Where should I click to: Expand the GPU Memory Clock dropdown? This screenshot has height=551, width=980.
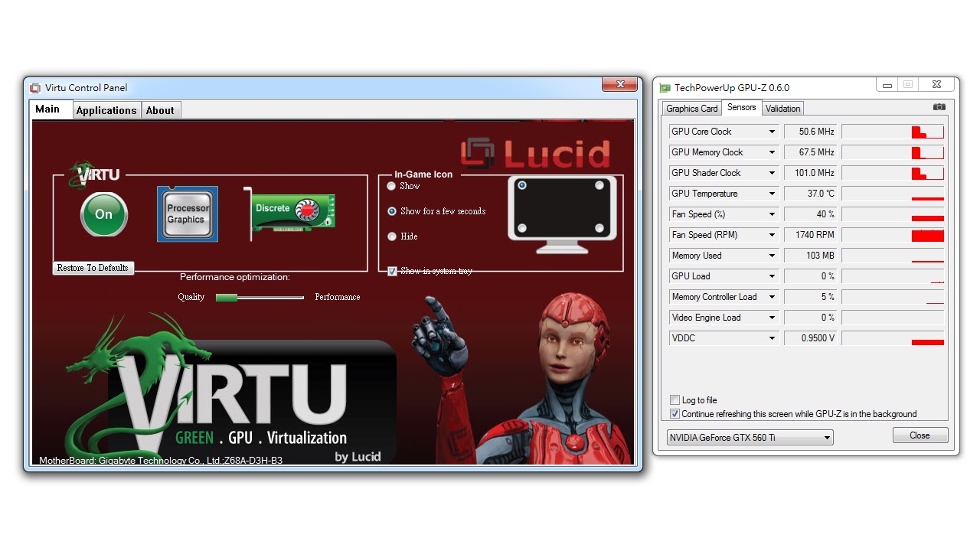tap(772, 152)
